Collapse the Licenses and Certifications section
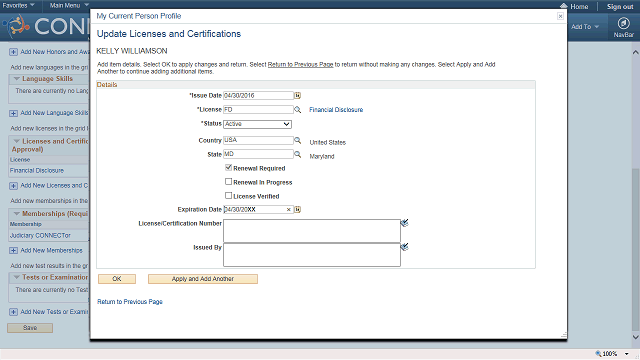Image resolution: width=640 pixels, height=360 pixels. click(x=17, y=141)
